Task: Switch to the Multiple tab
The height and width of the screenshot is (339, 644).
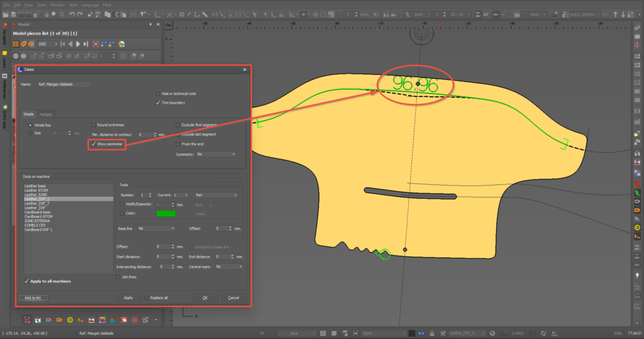Action: coord(46,114)
